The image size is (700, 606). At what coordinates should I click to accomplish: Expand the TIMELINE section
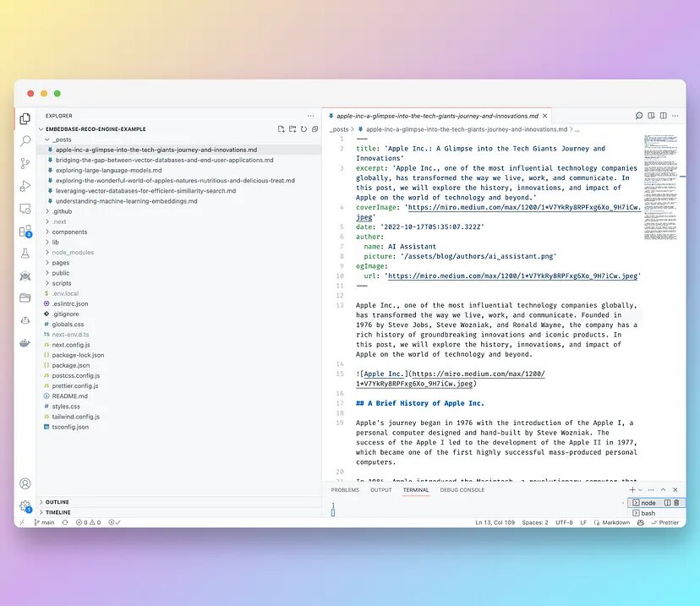pos(178,512)
